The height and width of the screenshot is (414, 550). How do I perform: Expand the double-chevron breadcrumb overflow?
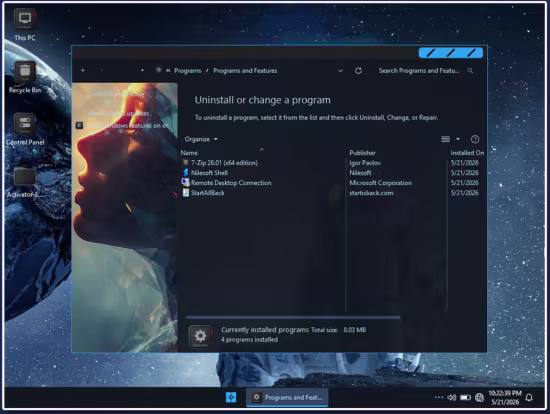(168, 71)
